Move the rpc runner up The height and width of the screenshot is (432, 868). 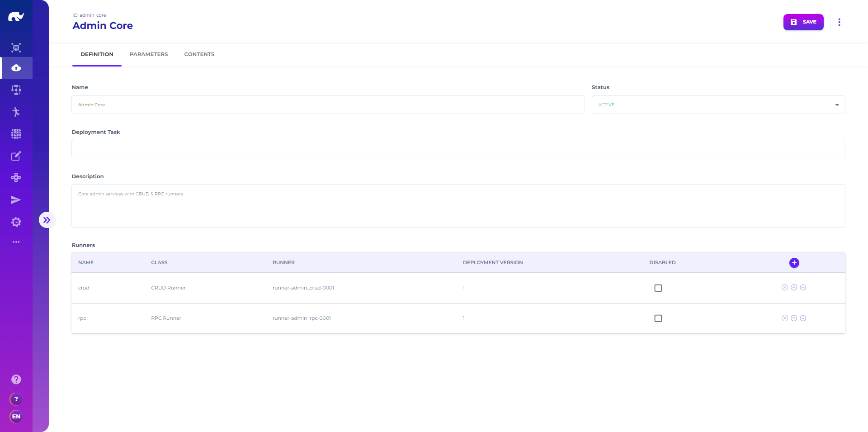[x=794, y=318]
